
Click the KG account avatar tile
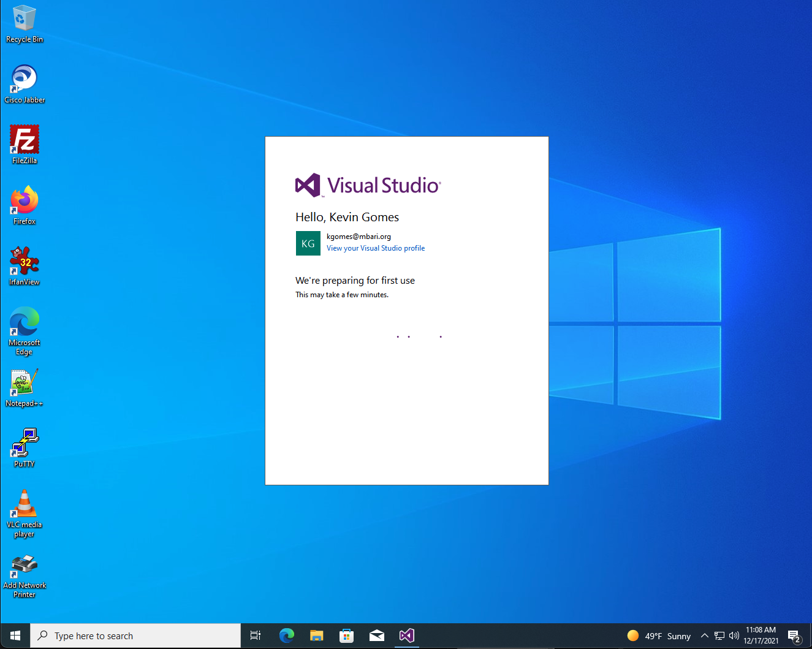(x=308, y=243)
